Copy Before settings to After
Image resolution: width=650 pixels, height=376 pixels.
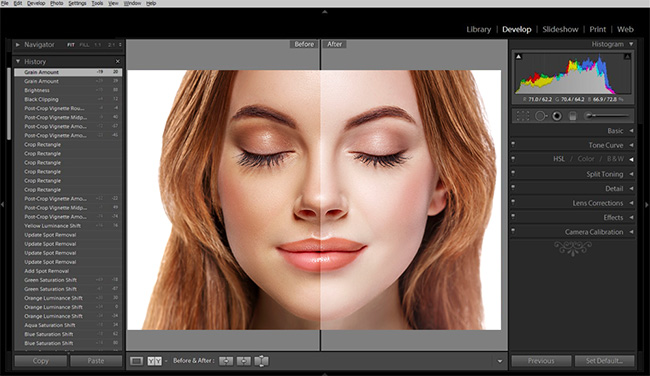(x=226, y=361)
